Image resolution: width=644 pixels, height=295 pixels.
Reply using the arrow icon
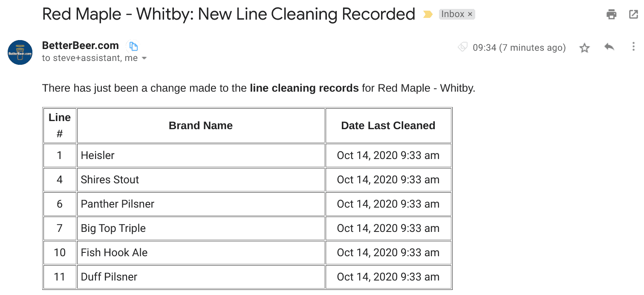[609, 47]
